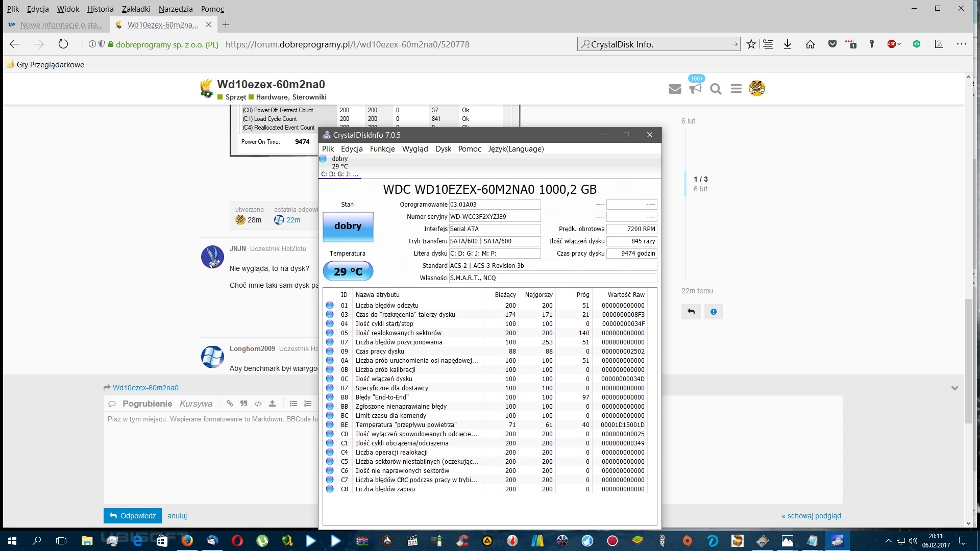The height and width of the screenshot is (551, 980).
Task: Open the browser Narzędzia menu
Action: pyautogui.click(x=176, y=9)
